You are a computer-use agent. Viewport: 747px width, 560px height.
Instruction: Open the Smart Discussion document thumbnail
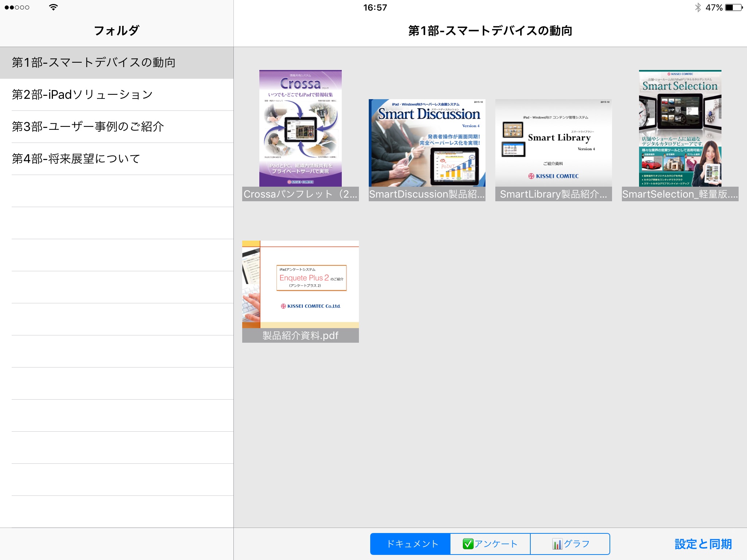pyautogui.click(x=427, y=143)
